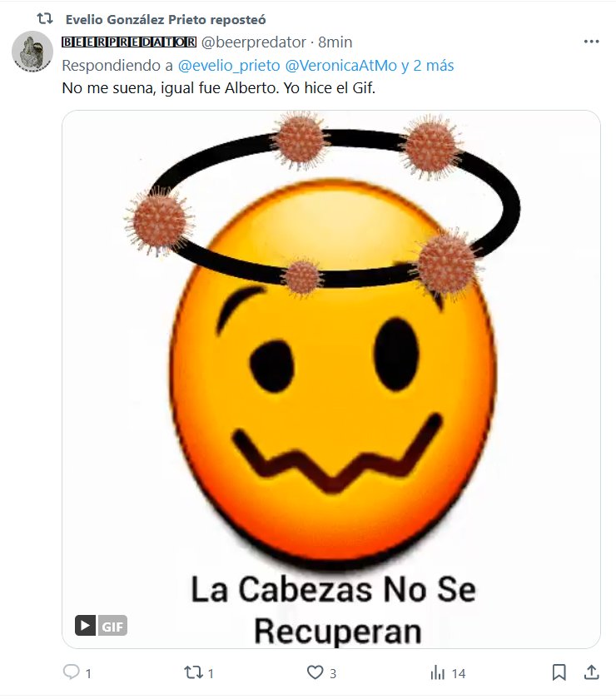This screenshot has width=616, height=699.
Task: Open beerpredator's profile avatar
Action: [x=32, y=52]
